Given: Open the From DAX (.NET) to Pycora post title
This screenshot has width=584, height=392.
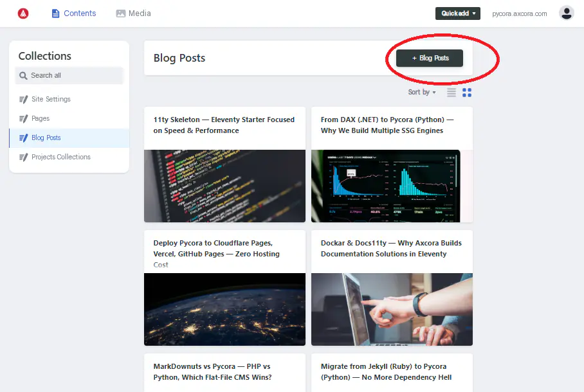Looking at the screenshot, I should coord(387,125).
